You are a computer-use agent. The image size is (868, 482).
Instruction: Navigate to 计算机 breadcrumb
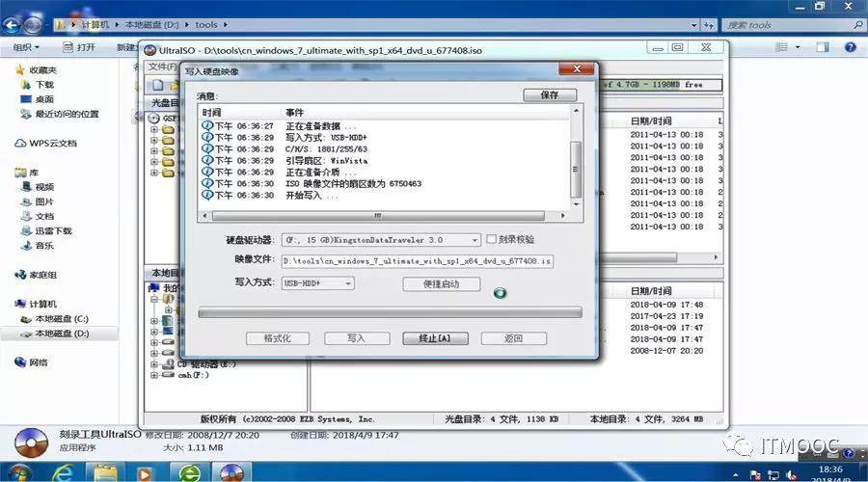pyautogui.click(x=95, y=25)
